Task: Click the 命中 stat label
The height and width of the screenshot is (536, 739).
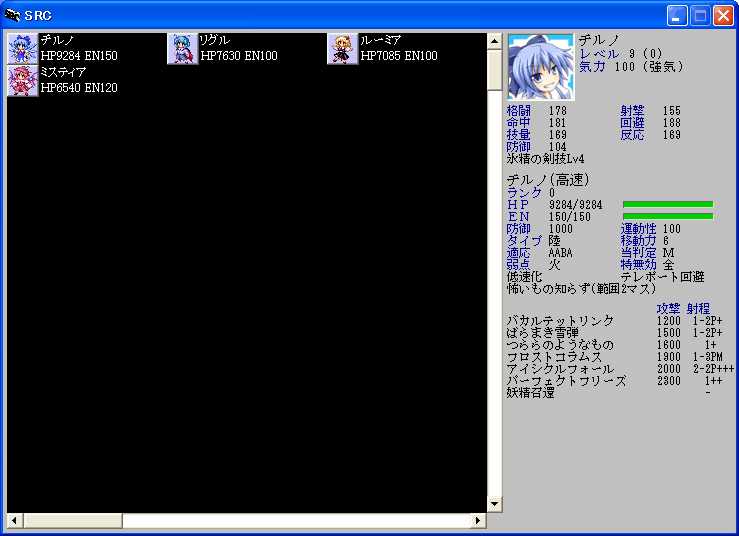Action: (x=518, y=123)
